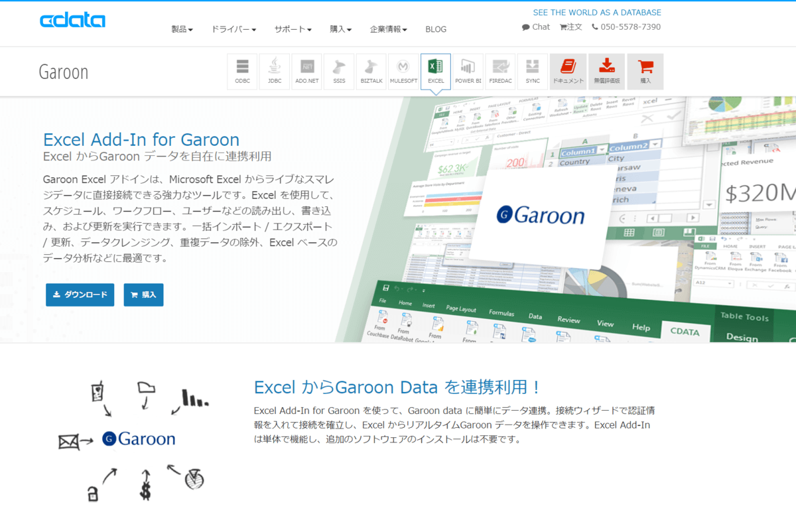
Task: Click the Garoon page title
Action: click(x=64, y=72)
